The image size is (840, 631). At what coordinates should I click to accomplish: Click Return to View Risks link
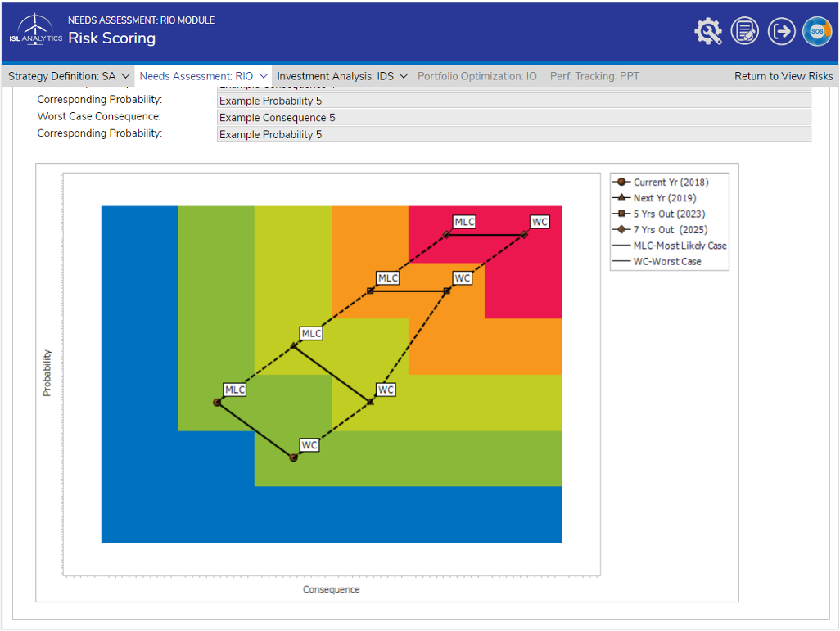[x=784, y=76]
